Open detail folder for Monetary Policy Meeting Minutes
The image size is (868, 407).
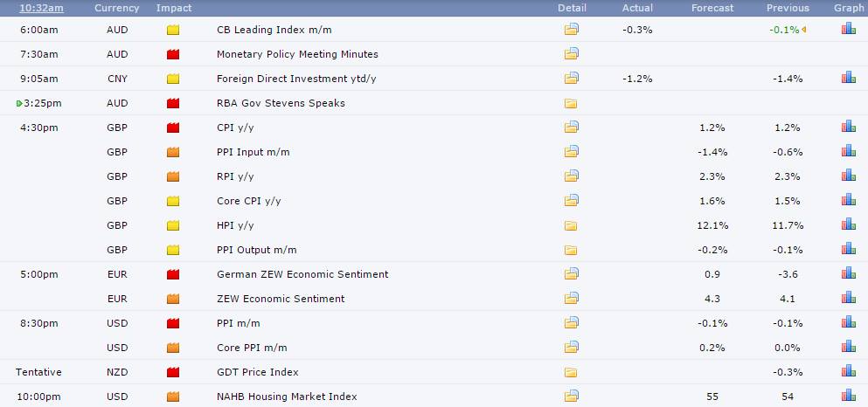[572, 54]
